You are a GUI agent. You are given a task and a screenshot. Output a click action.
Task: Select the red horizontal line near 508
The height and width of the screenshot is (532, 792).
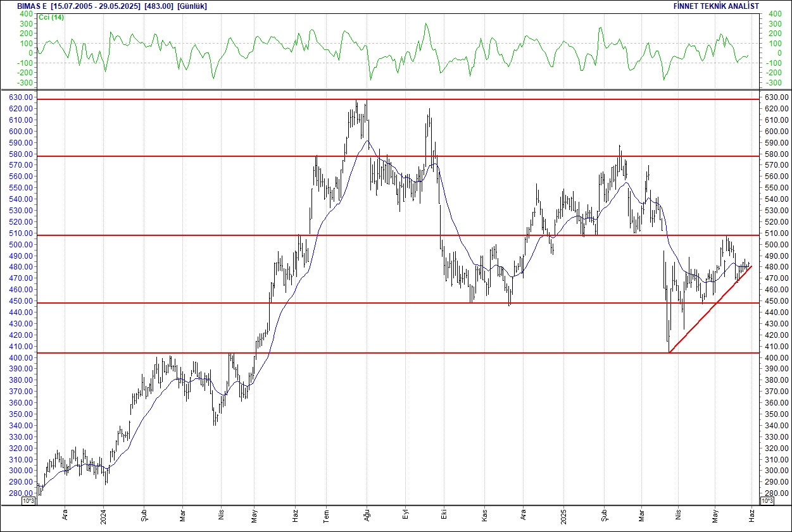397,235
